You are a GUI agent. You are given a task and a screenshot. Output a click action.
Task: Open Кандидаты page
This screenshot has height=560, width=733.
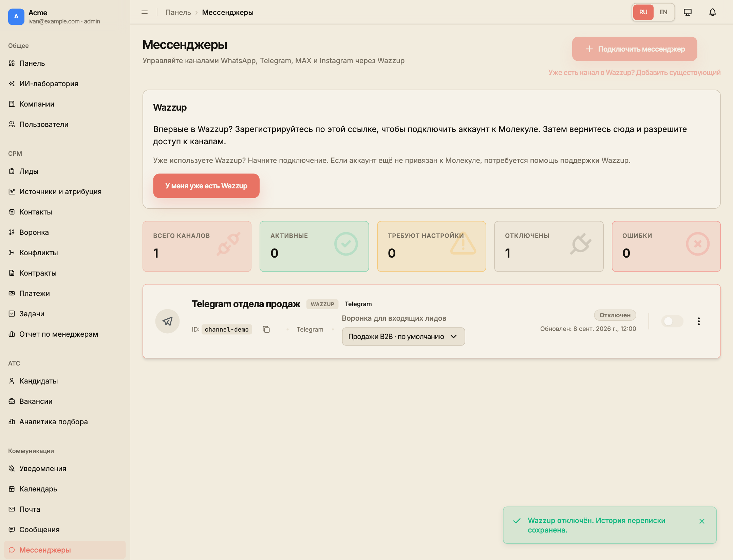coord(65,381)
